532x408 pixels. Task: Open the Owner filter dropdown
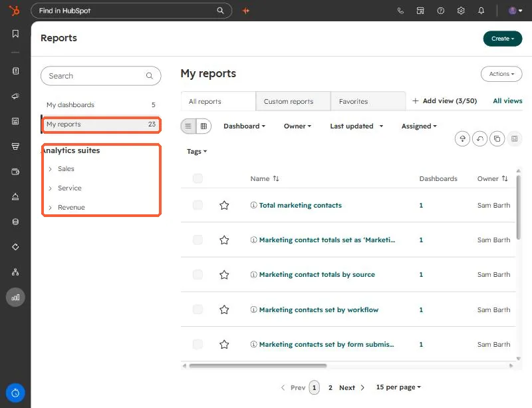point(297,126)
